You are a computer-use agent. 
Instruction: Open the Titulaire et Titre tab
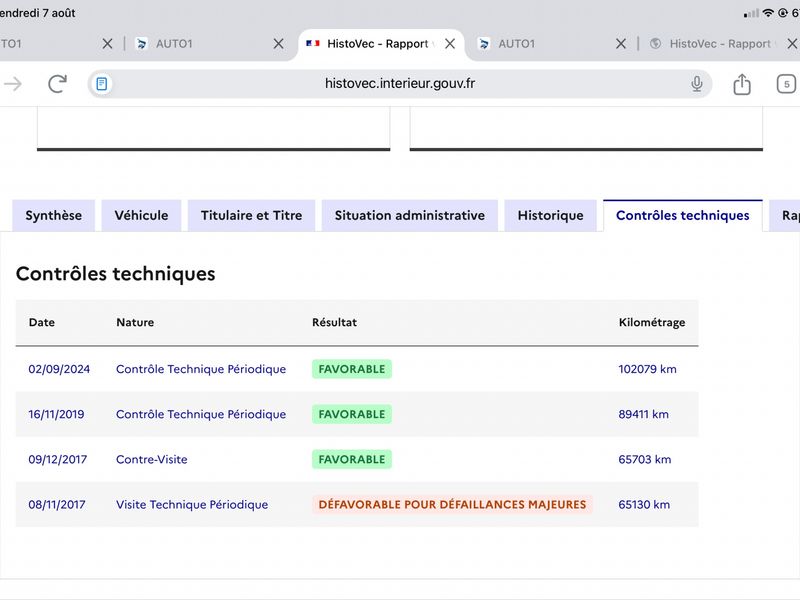252,215
